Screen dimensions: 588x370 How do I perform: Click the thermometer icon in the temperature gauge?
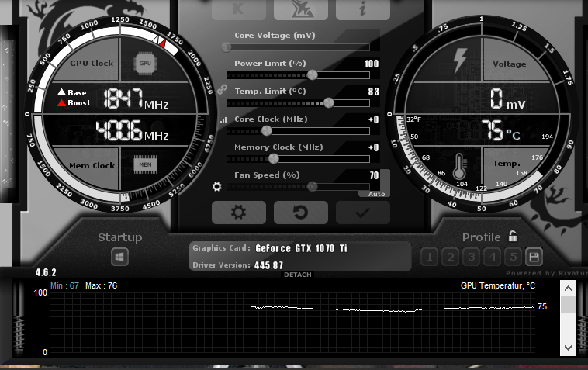(x=460, y=166)
